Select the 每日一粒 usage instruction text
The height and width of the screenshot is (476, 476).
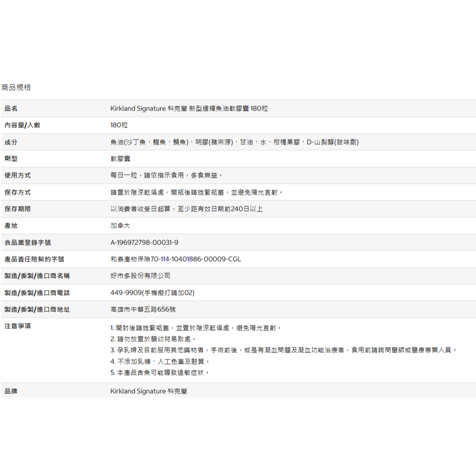(x=166, y=175)
